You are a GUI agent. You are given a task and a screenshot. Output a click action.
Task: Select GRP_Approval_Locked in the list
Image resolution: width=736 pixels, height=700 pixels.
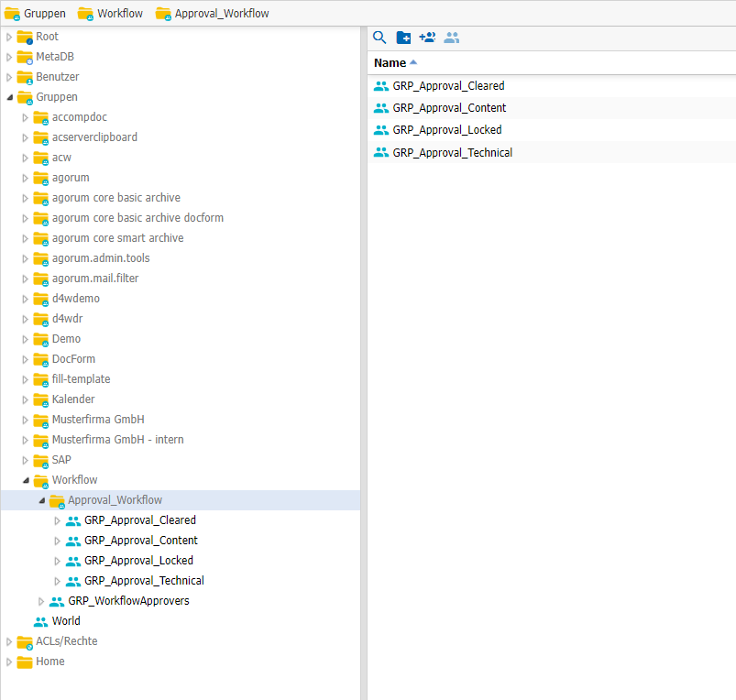[x=447, y=130]
